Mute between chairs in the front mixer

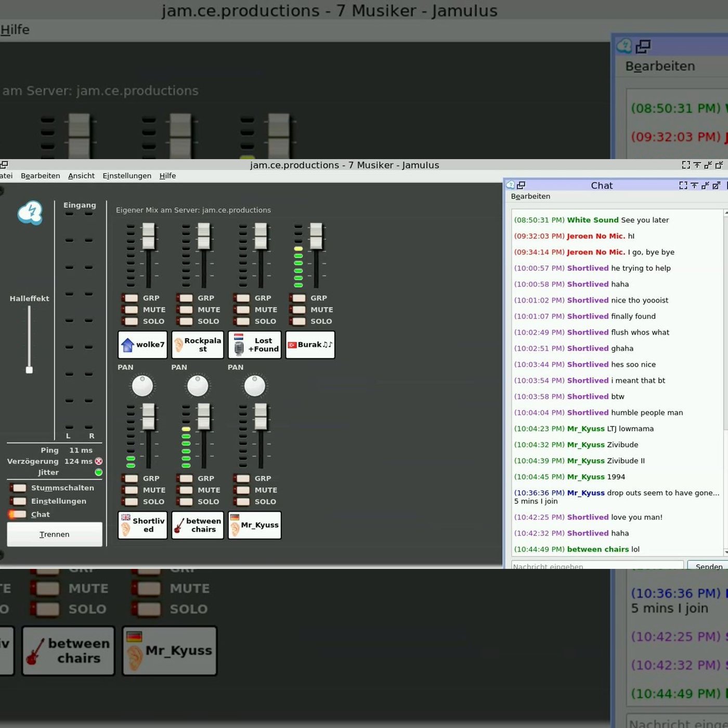[x=185, y=490]
